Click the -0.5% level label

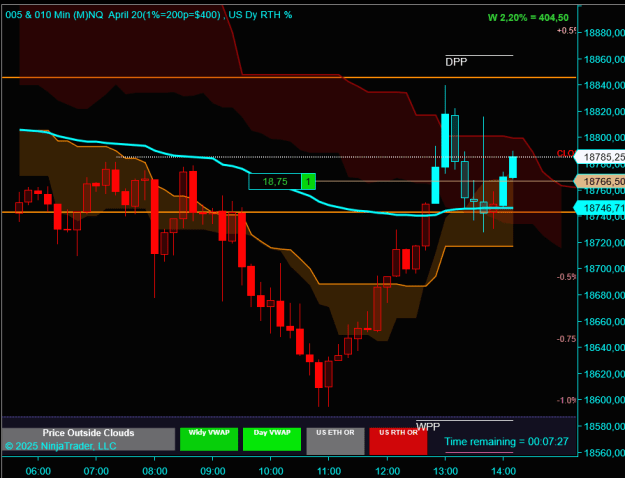coord(566,277)
